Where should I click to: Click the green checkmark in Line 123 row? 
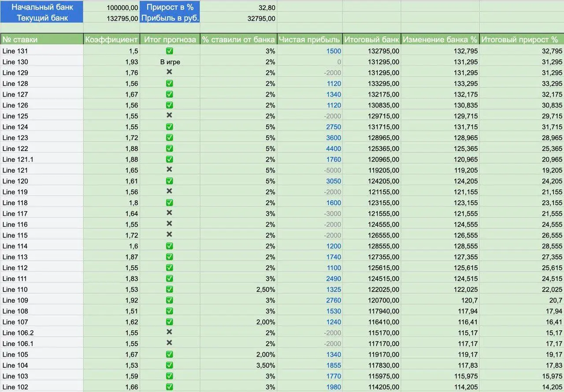pos(170,137)
